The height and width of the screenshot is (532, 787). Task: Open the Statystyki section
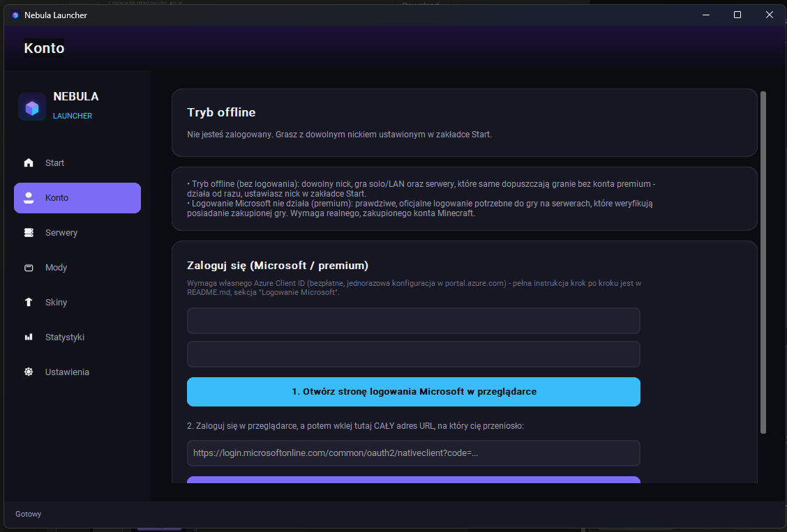point(77,337)
